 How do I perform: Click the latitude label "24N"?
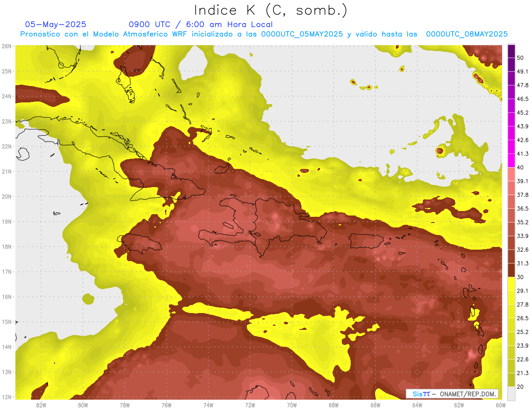pos(7,96)
